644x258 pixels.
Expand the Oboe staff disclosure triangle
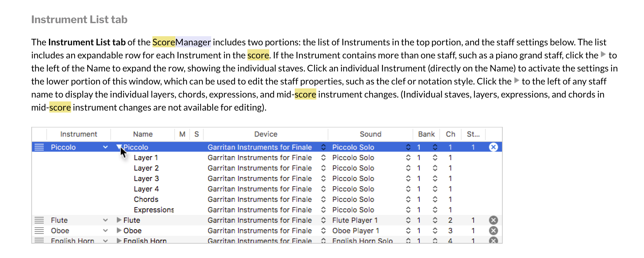(119, 231)
